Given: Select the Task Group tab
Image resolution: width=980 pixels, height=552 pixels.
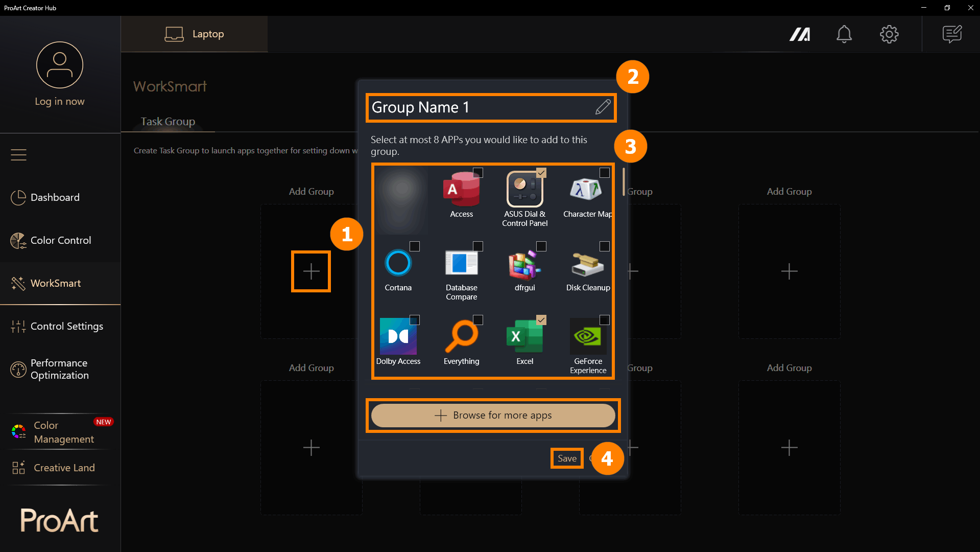Looking at the screenshot, I should point(168,122).
